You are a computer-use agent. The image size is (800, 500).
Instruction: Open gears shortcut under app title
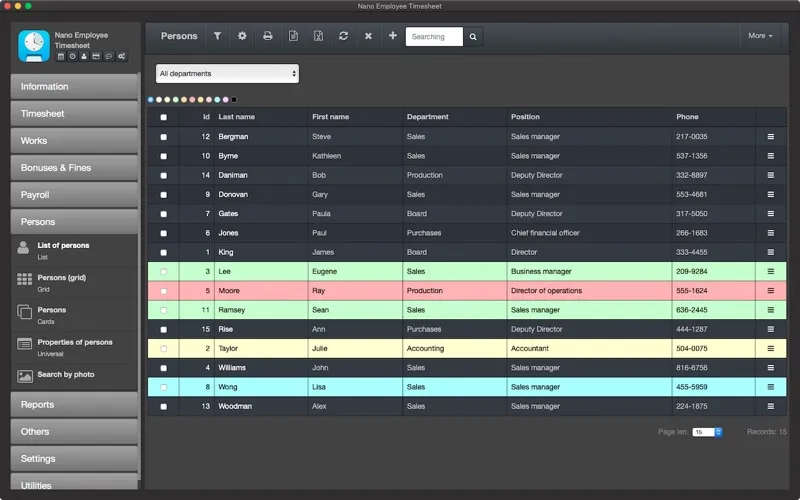tap(121, 57)
